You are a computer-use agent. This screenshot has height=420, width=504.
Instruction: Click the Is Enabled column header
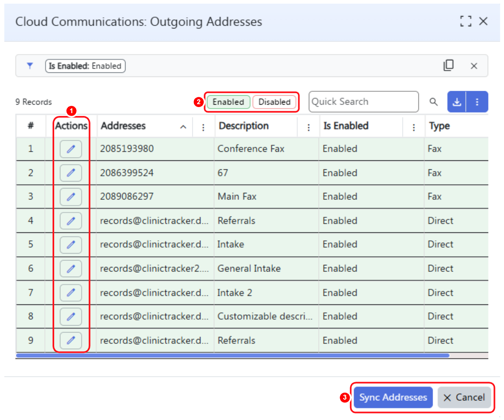[x=346, y=126]
